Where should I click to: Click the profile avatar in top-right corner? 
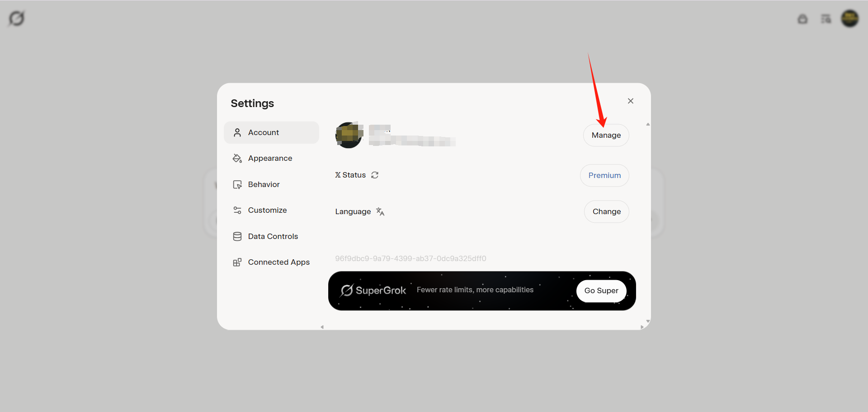pos(850,19)
